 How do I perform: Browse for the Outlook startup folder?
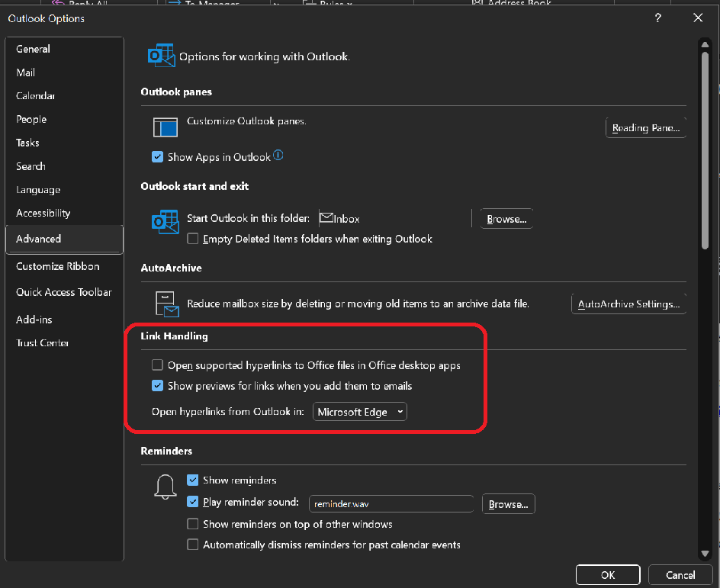[x=506, y=219]
